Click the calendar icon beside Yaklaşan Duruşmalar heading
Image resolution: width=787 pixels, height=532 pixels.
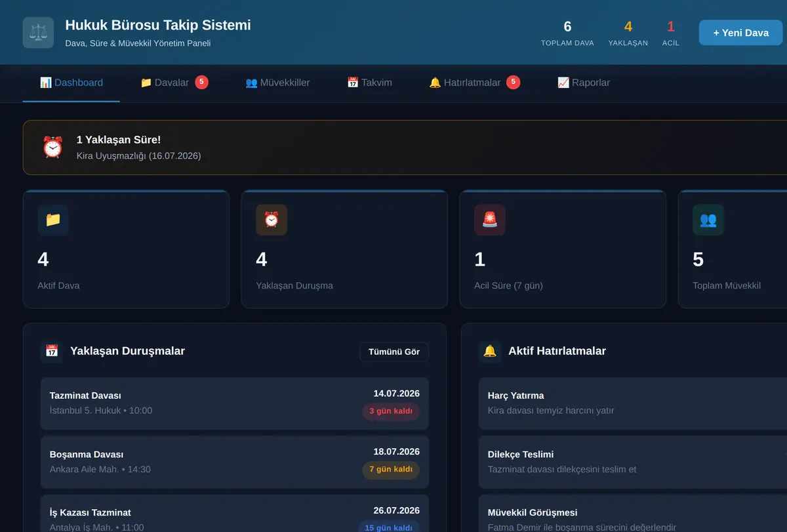point(52,351)
